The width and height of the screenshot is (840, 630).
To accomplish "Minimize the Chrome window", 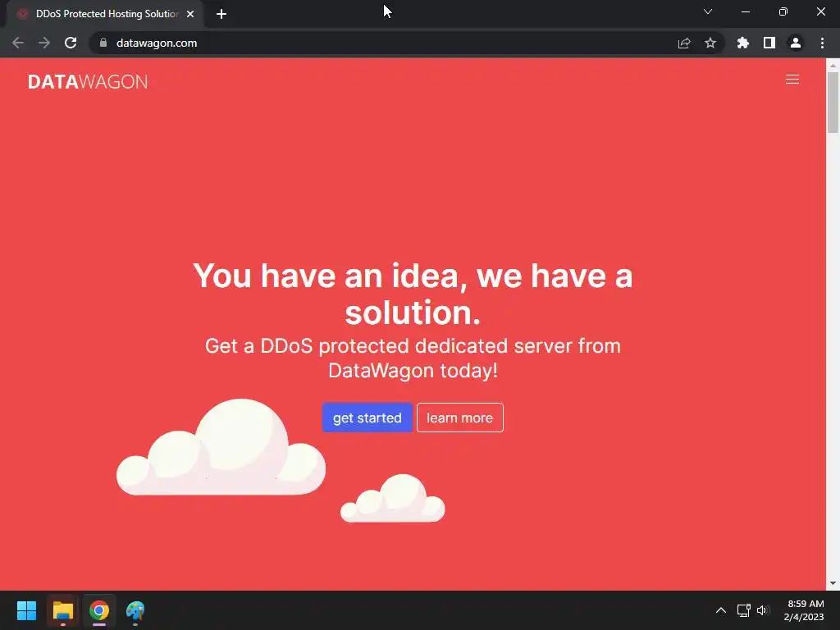I will pyautogui.click(x=745, y=11).
